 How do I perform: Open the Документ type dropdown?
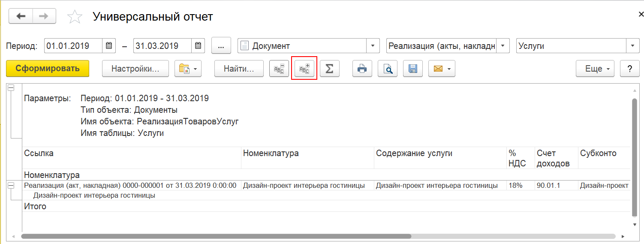(x=373, y=46)
